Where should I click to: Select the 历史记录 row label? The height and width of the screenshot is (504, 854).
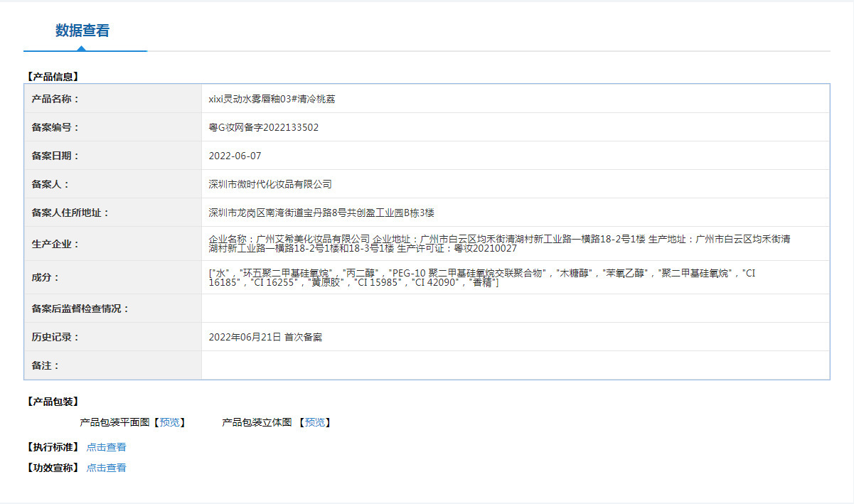(55, 337)
